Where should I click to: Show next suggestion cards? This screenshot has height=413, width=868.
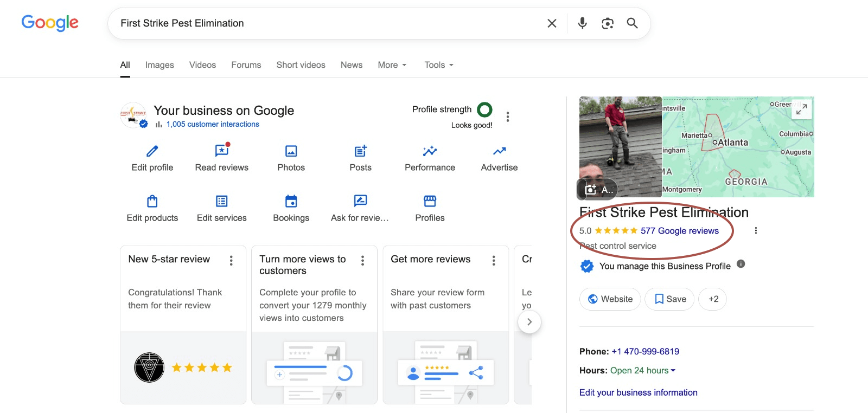[529, 322]
